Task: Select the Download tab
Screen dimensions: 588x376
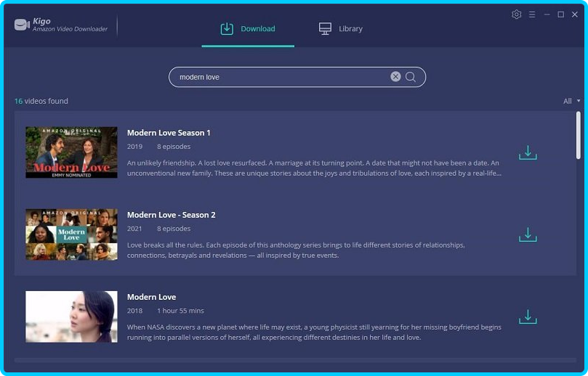Action: click(248, 29)
